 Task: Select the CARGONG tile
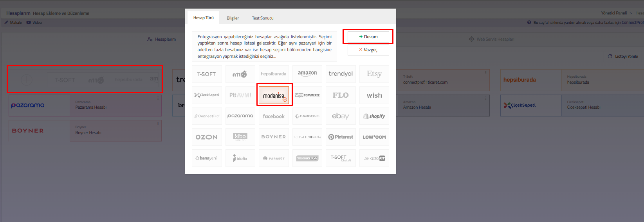tap(307, 116)
